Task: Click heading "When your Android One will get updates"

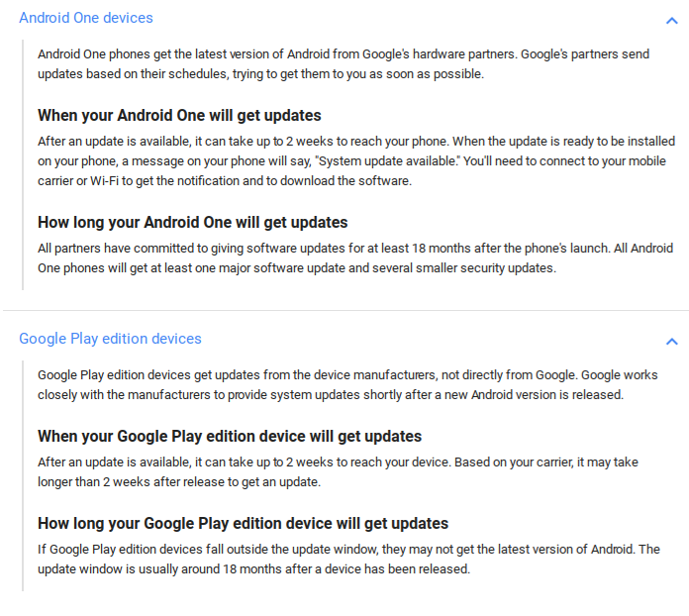Action: (x=179, y=115)
